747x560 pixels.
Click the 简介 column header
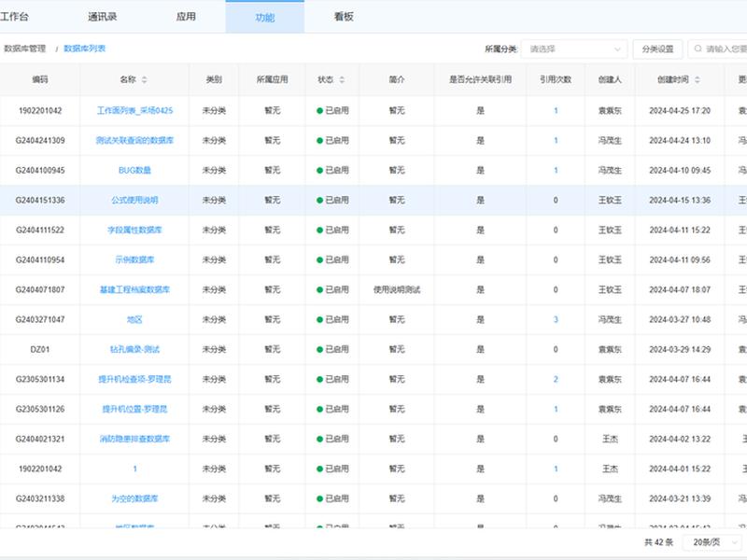(x=396, y=79)
